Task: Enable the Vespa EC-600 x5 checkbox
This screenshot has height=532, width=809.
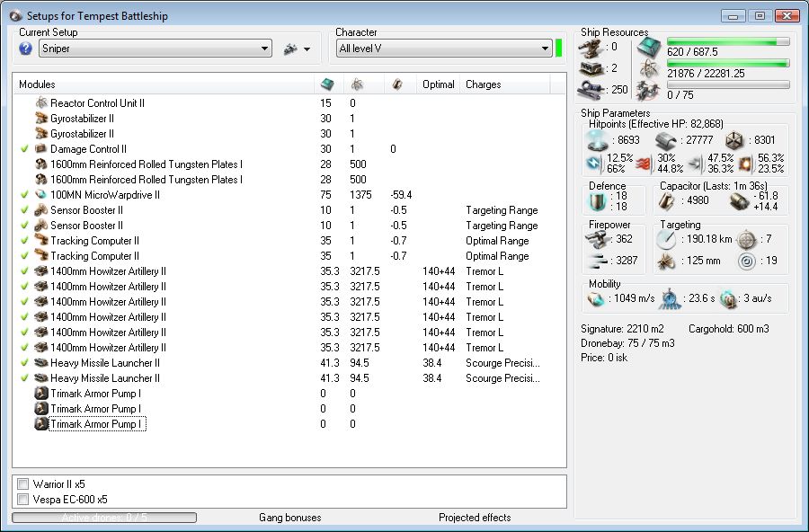Action: coord(23,500)
